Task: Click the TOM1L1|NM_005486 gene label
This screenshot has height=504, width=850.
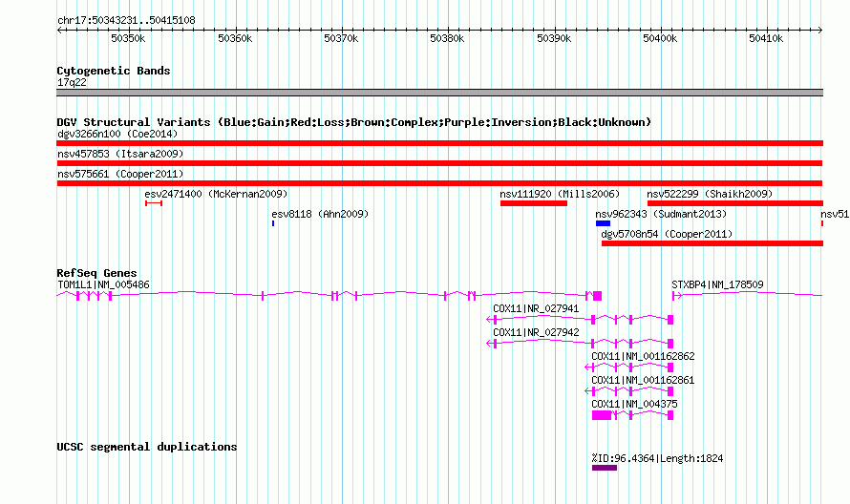Action: point(103,284)
